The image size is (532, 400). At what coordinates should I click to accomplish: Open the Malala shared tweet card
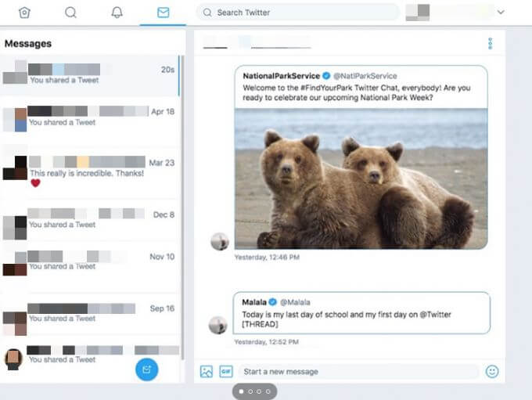pos(361,313)
